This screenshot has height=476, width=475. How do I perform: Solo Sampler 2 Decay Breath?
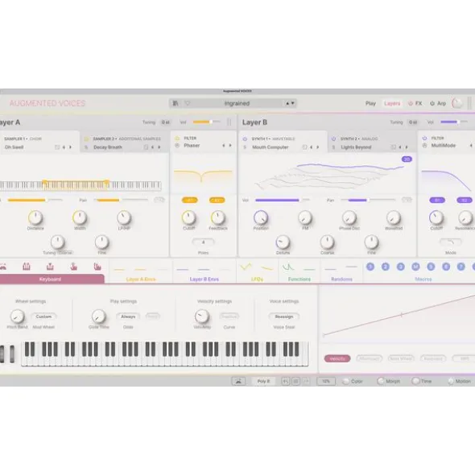click(x=86, y=147)
